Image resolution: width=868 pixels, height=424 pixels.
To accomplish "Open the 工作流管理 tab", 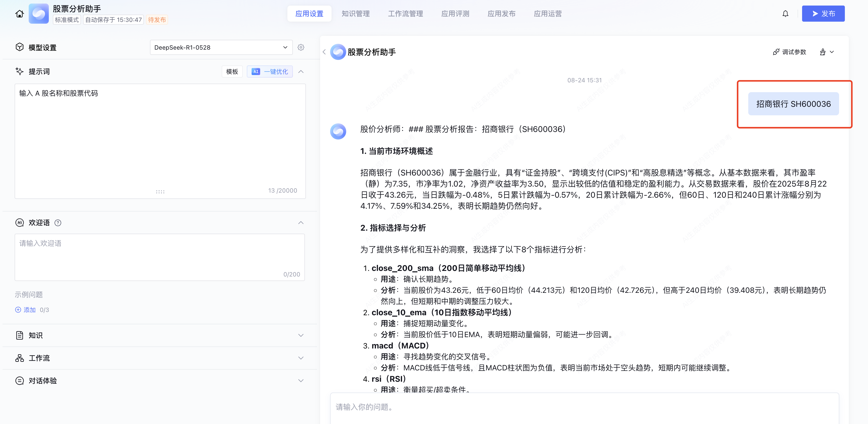I will click(405, 14).
